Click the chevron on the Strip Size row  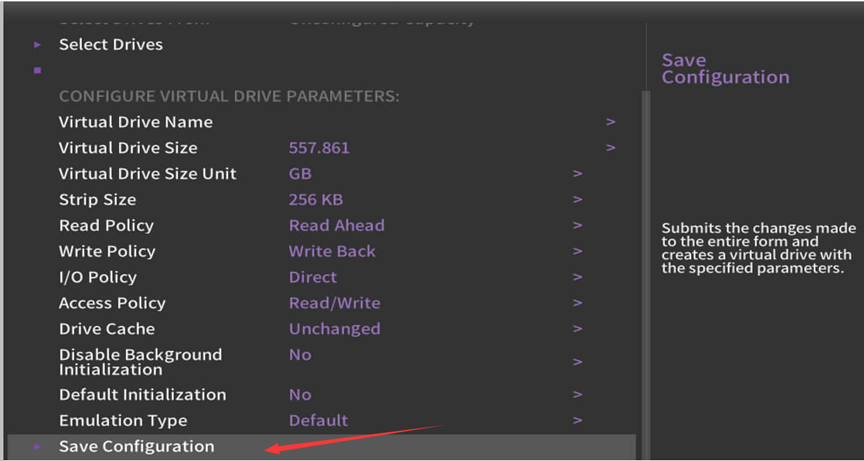click(577, 200)
